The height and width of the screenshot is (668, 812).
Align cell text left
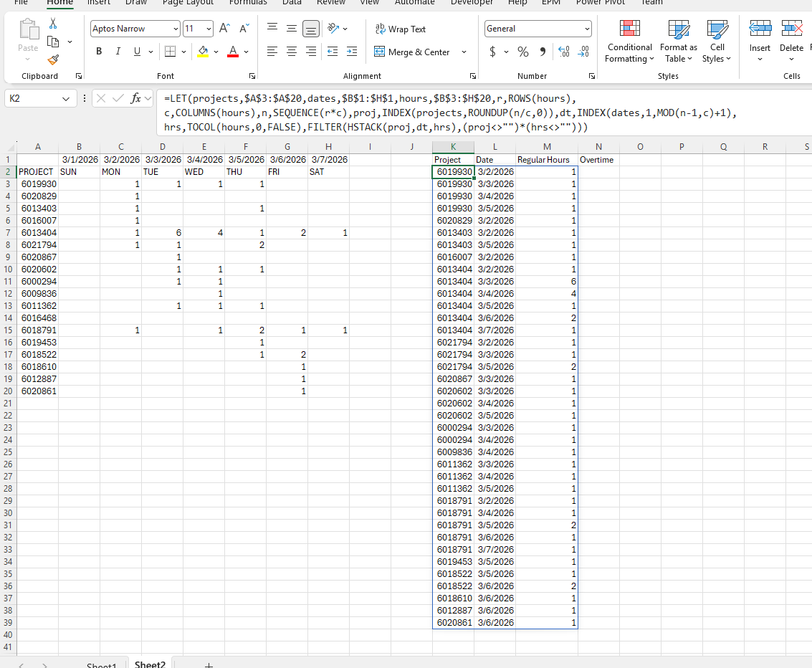272,52
